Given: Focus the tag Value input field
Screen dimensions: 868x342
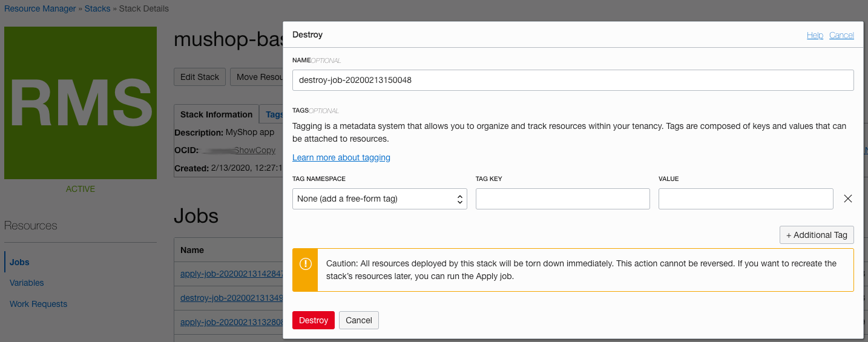Looking at the screenshot, I should click(x=745, y=199).
